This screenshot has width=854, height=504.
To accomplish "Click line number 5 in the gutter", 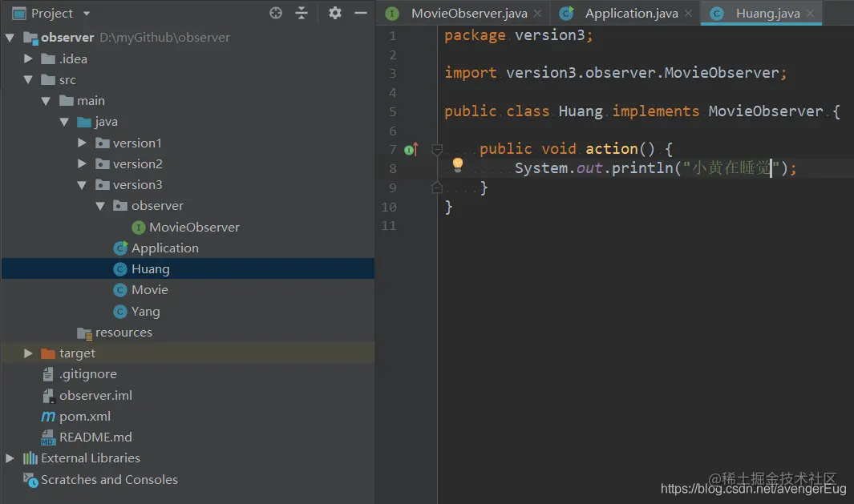I will point(393,112).
